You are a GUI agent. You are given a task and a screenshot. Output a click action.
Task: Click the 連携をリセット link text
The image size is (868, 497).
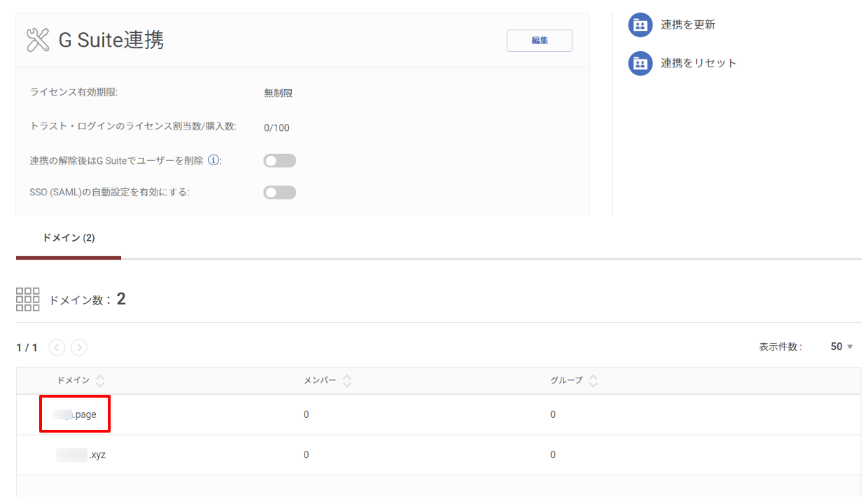pos(699,64)
